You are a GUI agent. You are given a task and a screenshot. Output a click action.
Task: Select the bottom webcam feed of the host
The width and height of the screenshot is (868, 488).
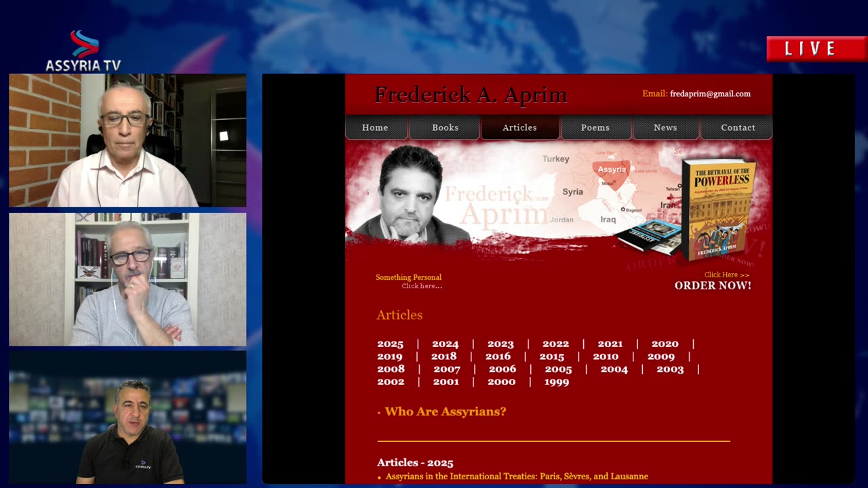[x=127, y=418]
